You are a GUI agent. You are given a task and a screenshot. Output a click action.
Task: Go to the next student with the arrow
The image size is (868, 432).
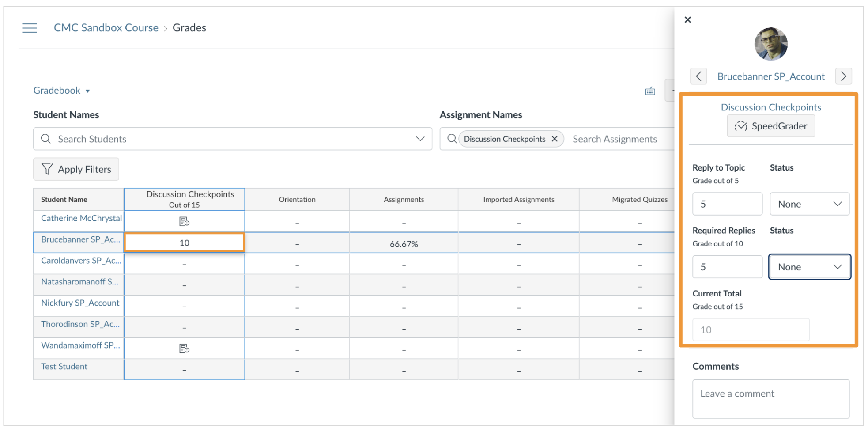(843, 76)
